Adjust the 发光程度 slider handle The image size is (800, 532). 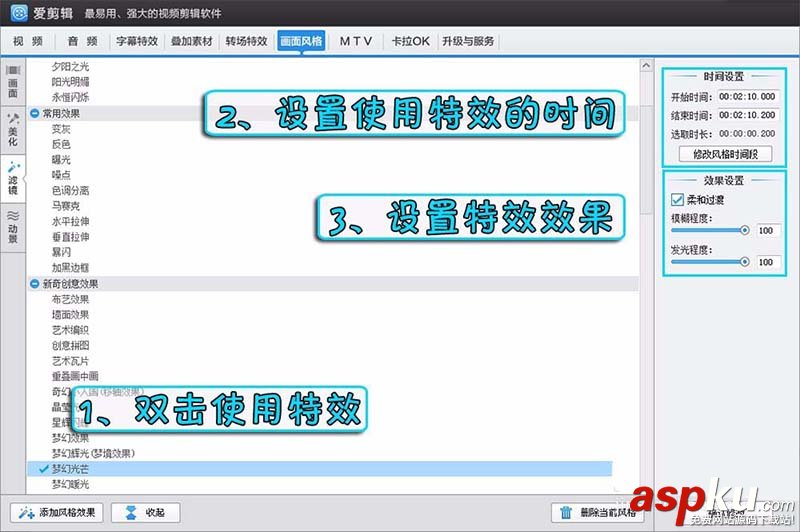[744, 262]
